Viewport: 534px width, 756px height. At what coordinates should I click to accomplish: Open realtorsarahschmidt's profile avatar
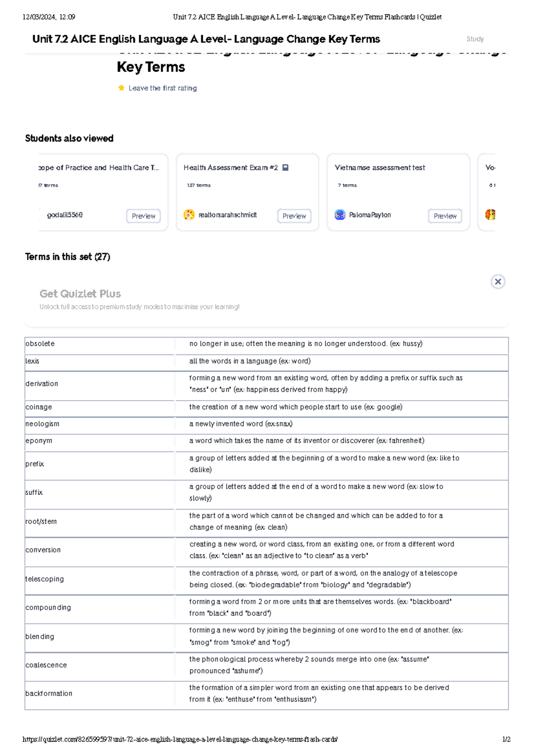(189, 215)
